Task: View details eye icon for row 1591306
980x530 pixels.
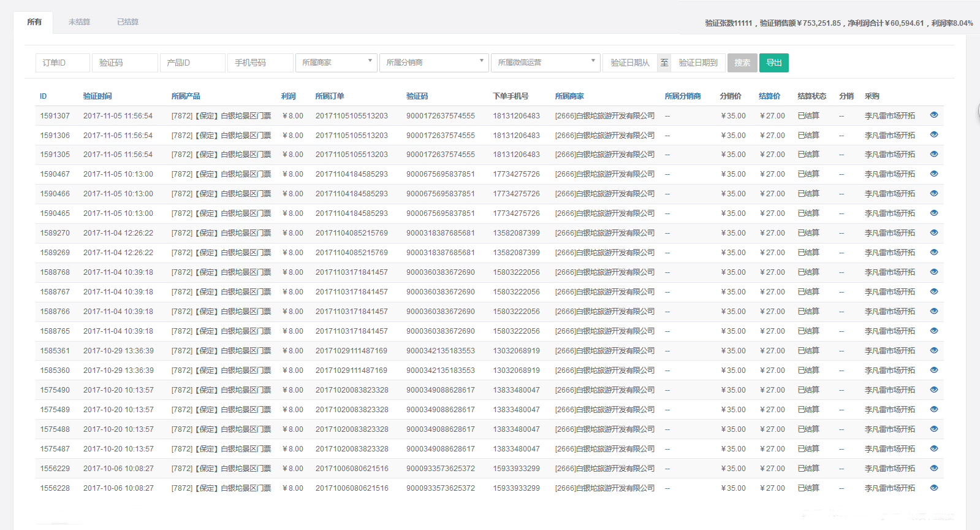Action: tap(934, 134)
